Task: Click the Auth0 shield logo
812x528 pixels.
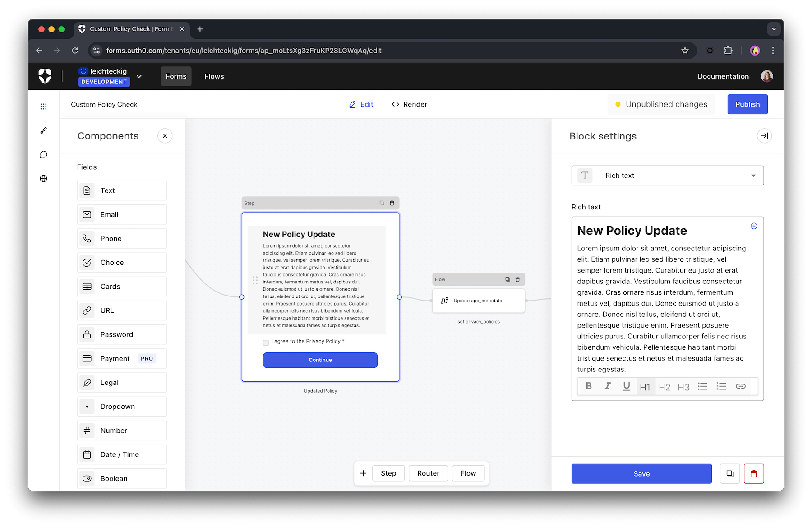Action: [x=45, y=76]
